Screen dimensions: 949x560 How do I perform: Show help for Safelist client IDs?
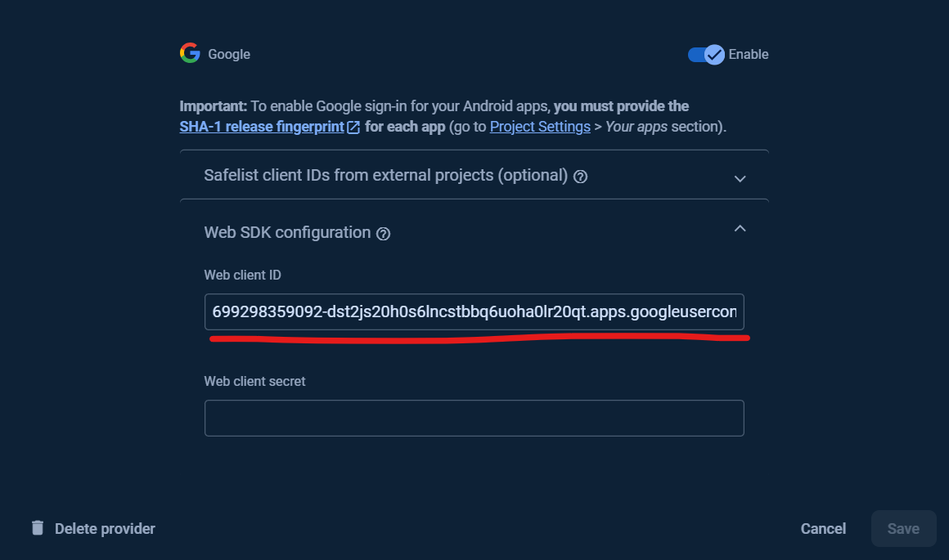[581, 177]
